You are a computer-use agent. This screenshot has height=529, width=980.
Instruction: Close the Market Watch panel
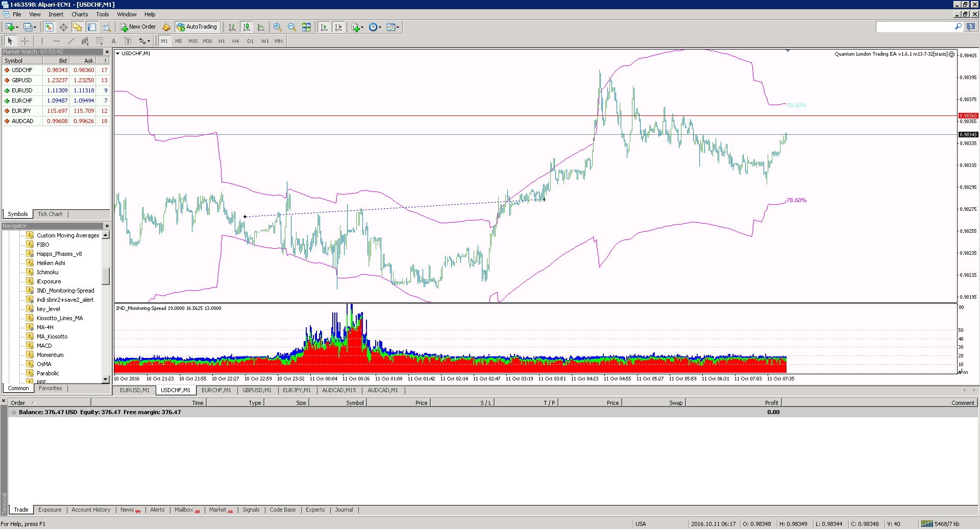[x=107, y=52]
